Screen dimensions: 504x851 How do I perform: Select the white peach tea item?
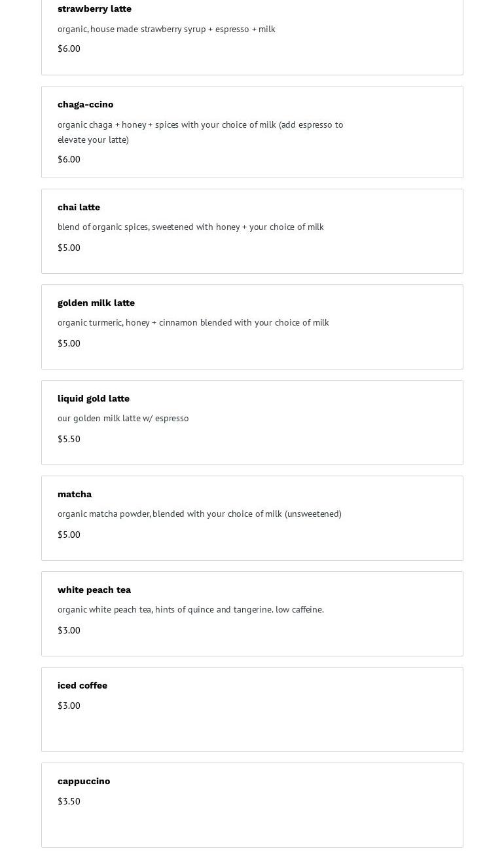coord(252,614)
